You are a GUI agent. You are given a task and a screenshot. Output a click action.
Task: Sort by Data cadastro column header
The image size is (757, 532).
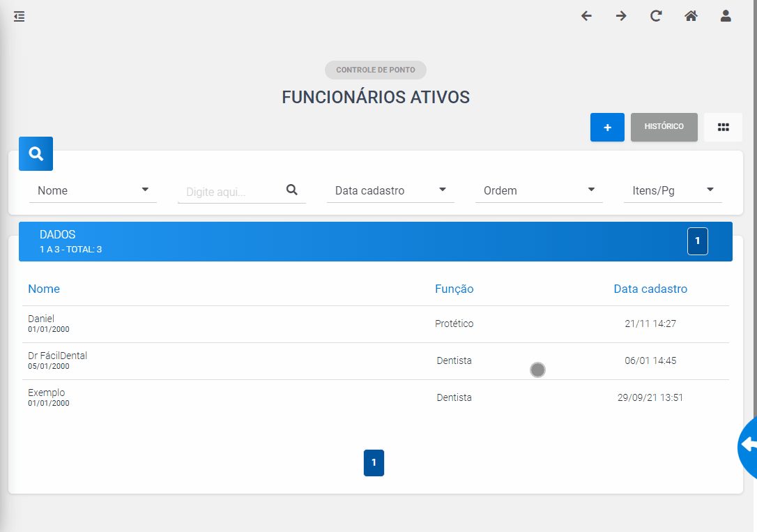(650, 289)
